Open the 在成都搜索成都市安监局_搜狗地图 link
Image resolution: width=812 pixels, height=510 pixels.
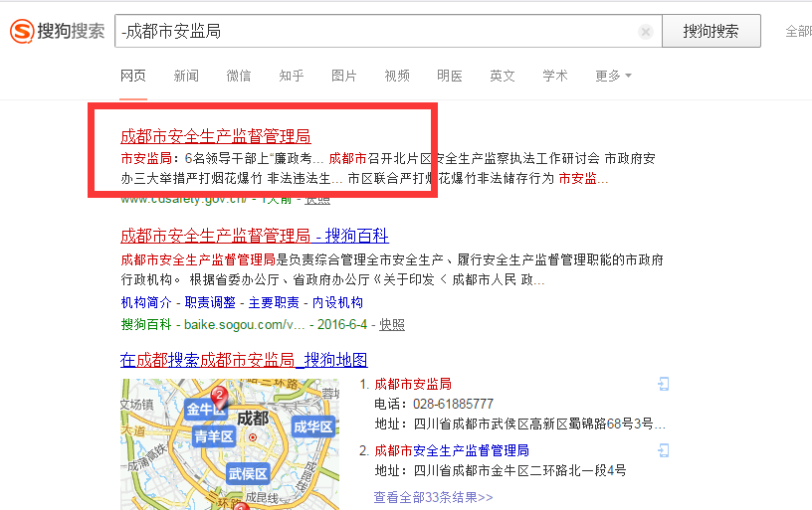point(244,360)
